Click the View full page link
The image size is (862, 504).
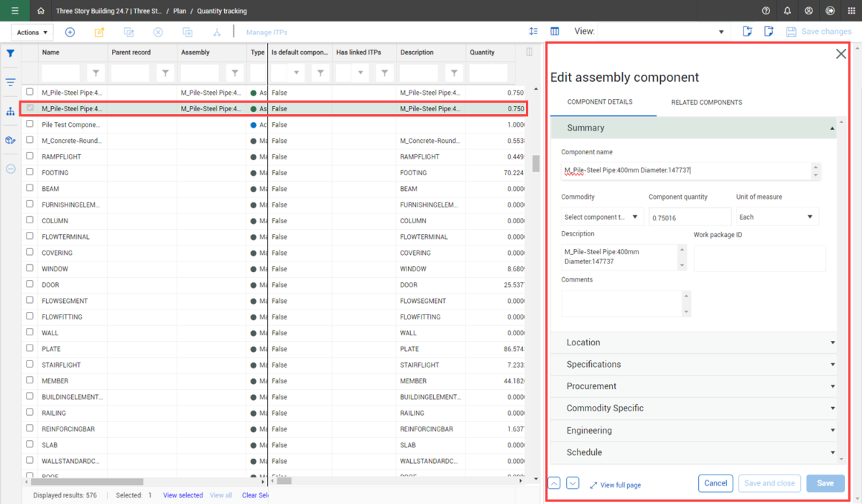pos(616,485)
